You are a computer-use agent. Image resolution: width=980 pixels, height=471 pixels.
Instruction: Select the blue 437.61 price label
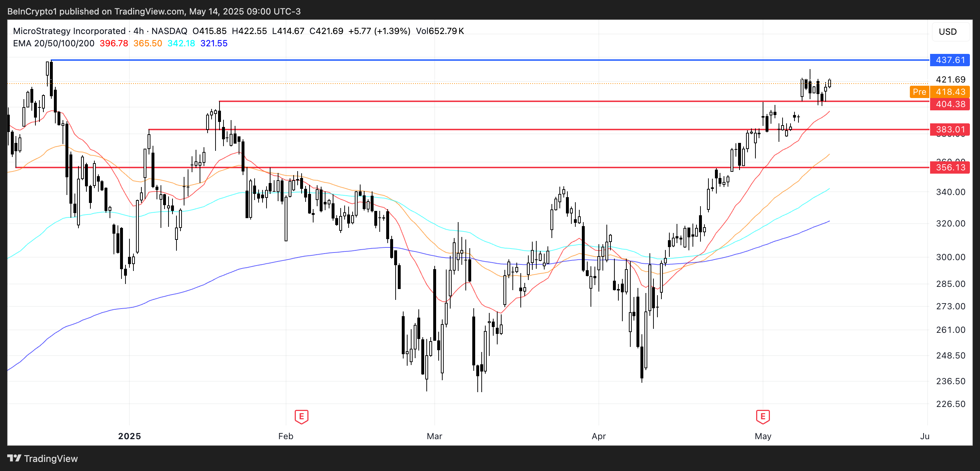(x=950, y=60)
